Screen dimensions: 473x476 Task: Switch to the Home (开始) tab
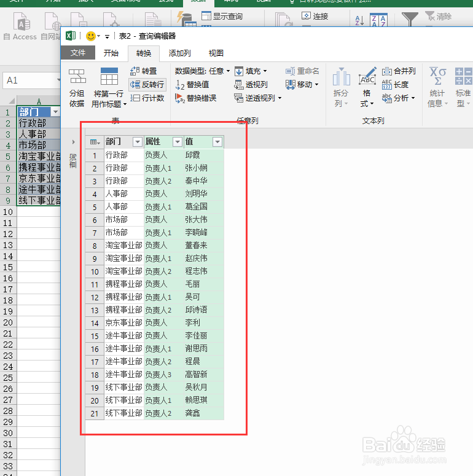(111, 53)
